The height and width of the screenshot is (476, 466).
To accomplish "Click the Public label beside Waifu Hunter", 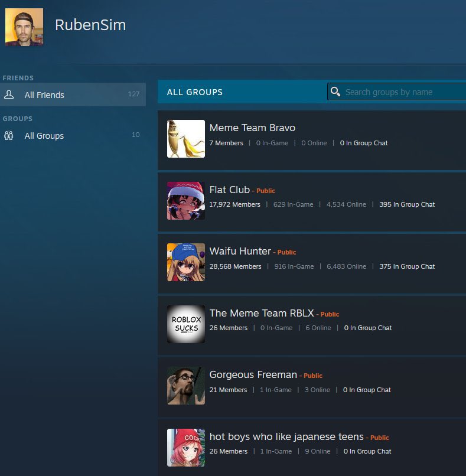I will 286,252.
